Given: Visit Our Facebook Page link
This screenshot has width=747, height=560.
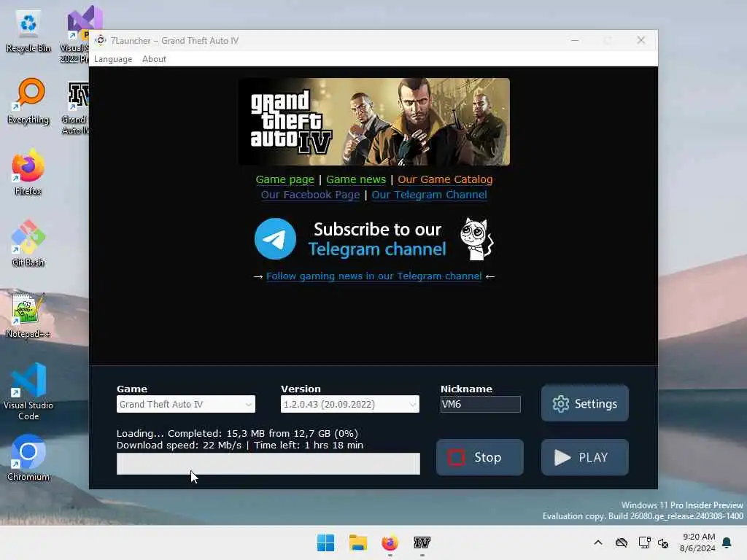Looking at the screenshot, I should [310, 195].
